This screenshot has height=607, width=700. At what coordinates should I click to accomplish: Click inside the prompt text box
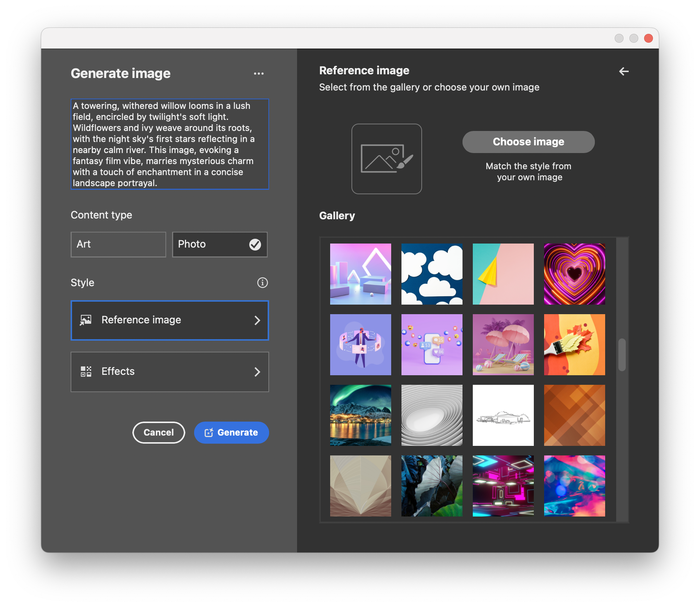pyautogui.click(x=170, y=144)
